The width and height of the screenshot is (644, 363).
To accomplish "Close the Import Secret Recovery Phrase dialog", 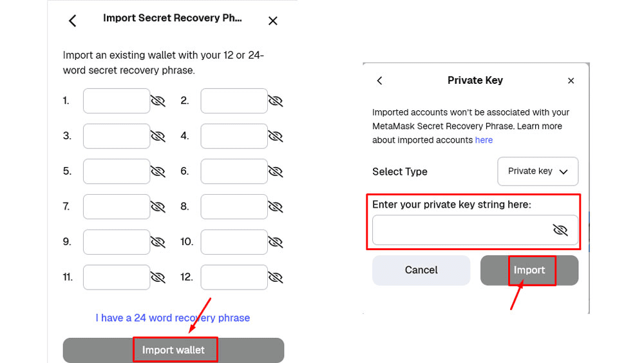I will pyautogui.click(x=272, y=21).
